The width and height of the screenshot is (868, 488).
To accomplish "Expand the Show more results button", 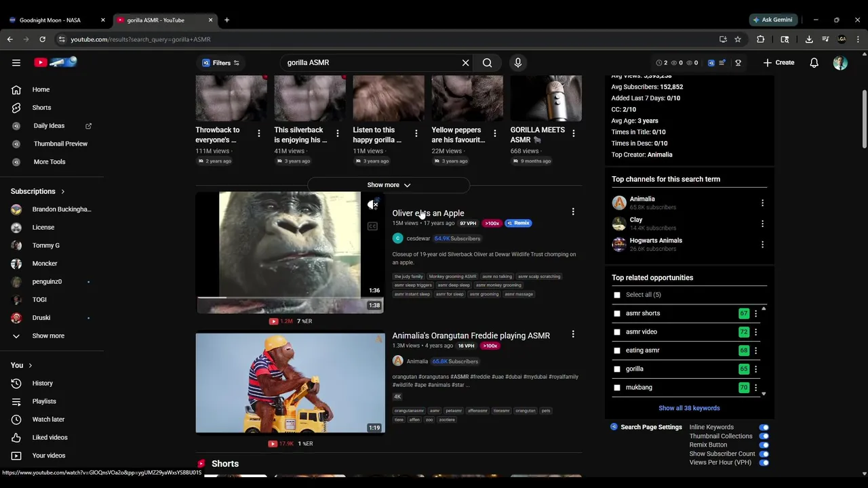I will click(x=389, y=185).
